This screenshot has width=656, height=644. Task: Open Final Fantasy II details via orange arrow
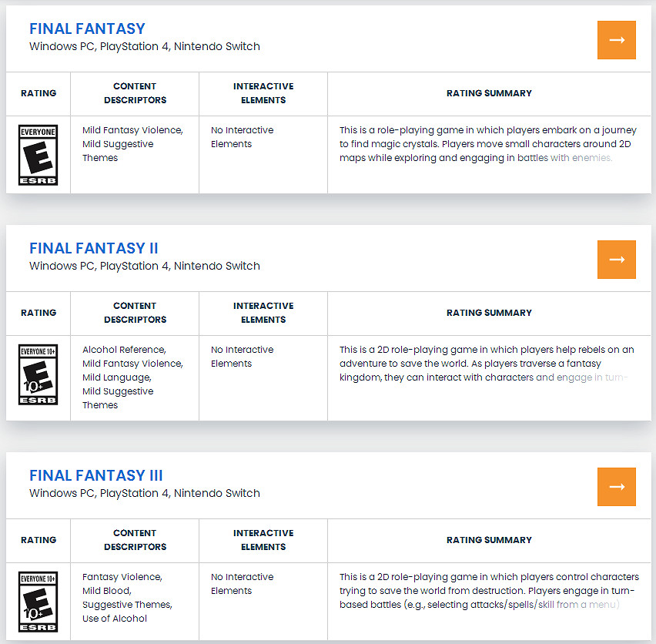click(x=616, y=260)
